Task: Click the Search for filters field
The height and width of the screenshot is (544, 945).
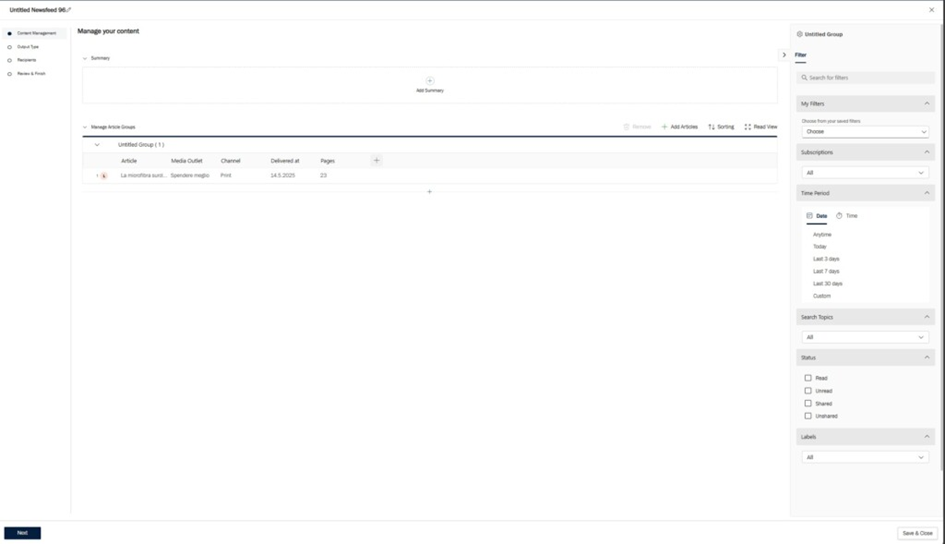Action: pos(866,77)
